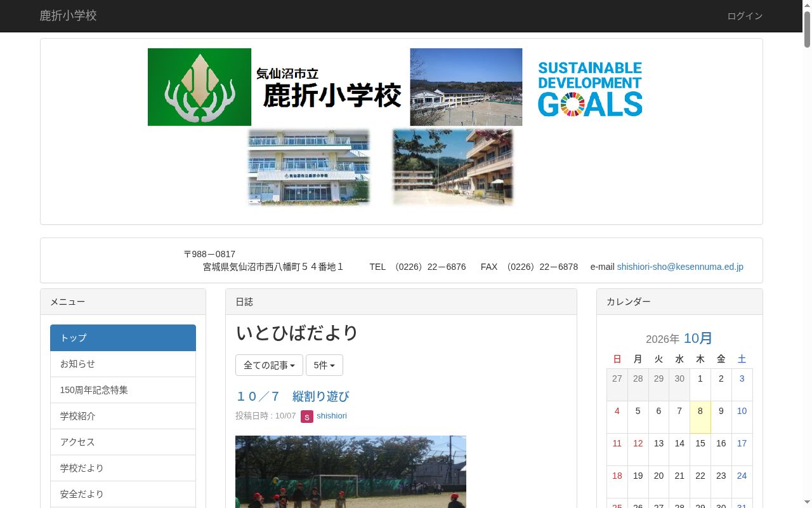812x508 pixels.
Task: Click the 投稿日時 : 10/07 post date
Action: point(265,416)
